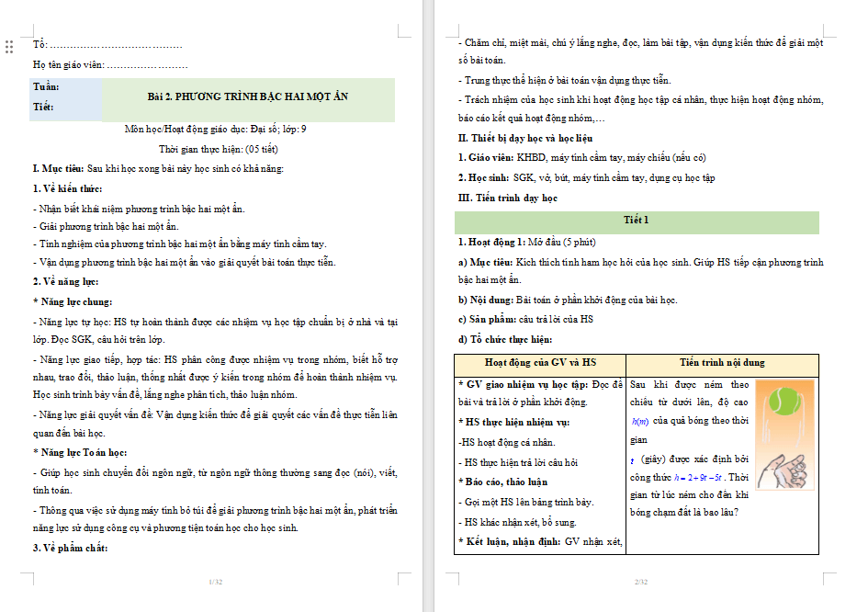This screenshot has width=868, height=612.
Task: Click the green title 'Bài 2. PHƯƠNG TRÌNH BẬC HAI MỘT ẨN'
Action: click(x=248, y=96)
